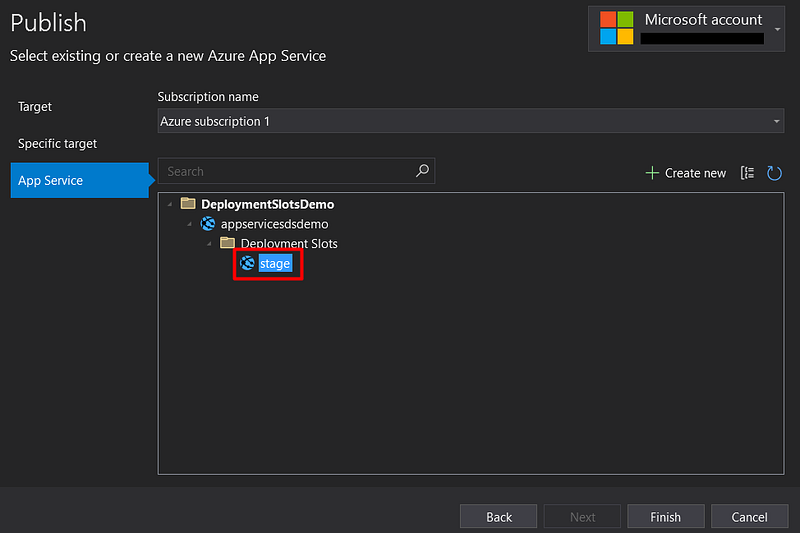The width and height of the screenshot is (800, 533).
Task: Click the Back button
Action: pyautogui.click(x=498, y=517)
